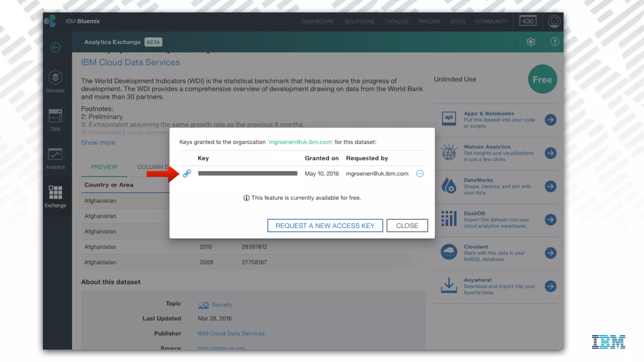Show more of the dataset description
Image resolution: width=644 pixels, height=362 pixels.
click(x=98, y=143)
